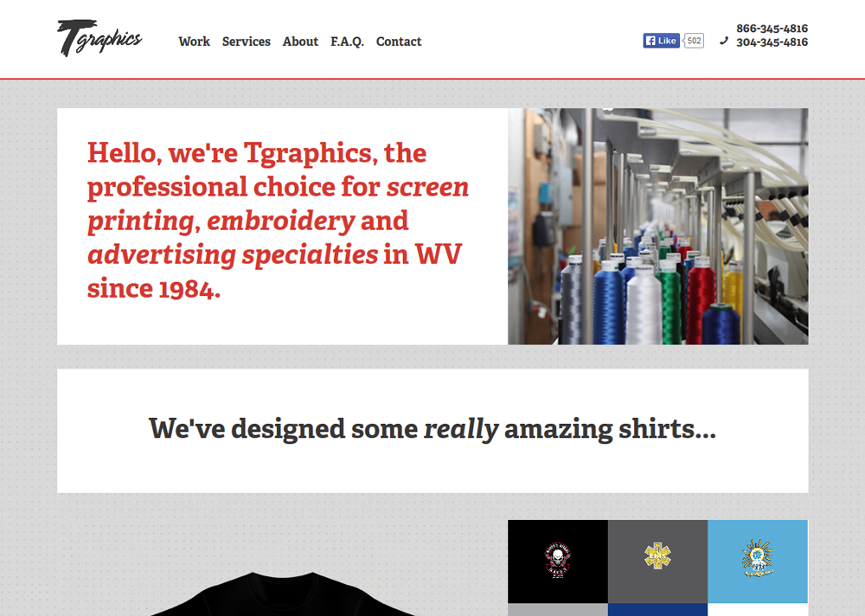
Task: Go to the Contact page
Action: (x=398, y=42)
